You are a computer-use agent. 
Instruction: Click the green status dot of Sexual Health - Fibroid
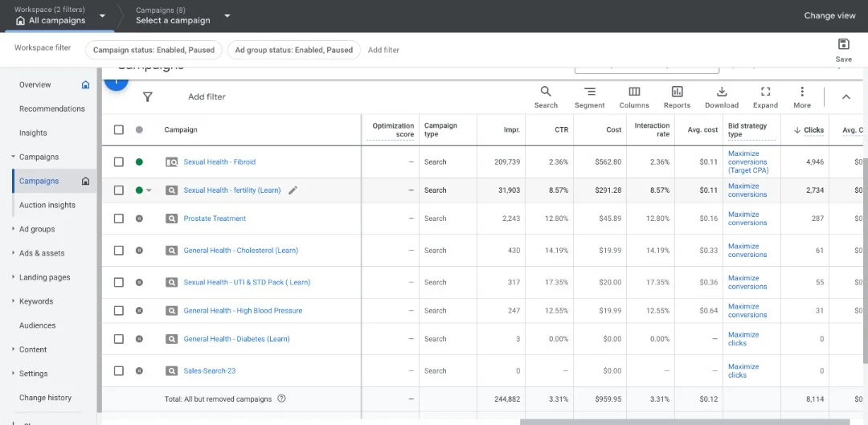tap(139, 162)
